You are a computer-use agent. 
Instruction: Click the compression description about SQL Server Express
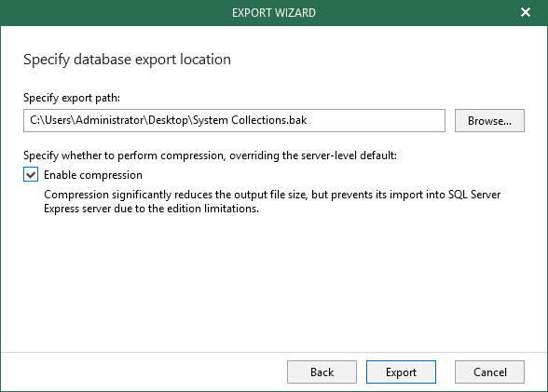[x=272, y=201]
